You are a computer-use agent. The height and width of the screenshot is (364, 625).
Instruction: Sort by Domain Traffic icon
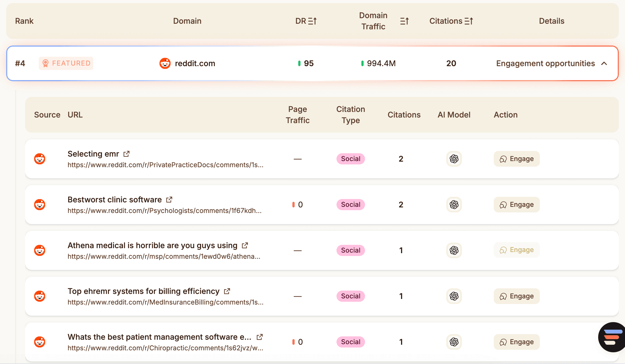tap(404, 21)
